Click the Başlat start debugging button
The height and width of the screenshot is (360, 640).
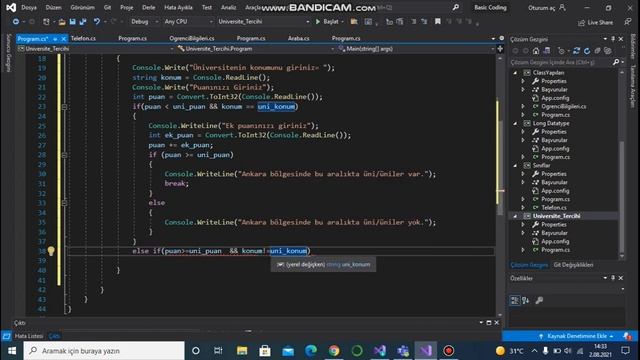coord(327,22)
